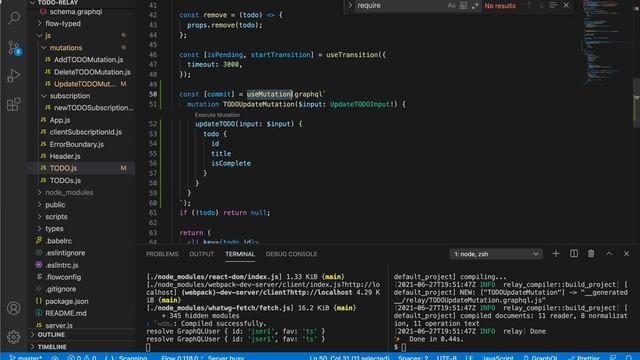Open App.js in explorer
Image resolution: width=640 pixels, height=360 pixels.
point(60,120)
